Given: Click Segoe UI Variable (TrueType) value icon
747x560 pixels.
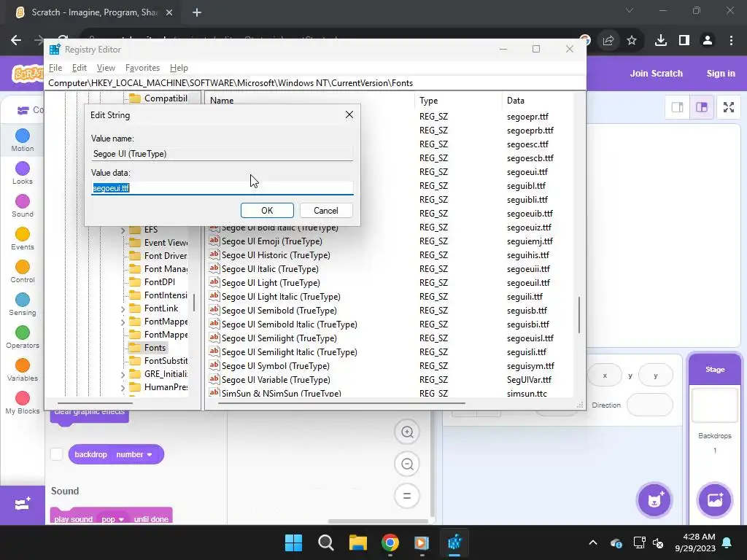Looking at the screenshot, I should click(214, 378).
